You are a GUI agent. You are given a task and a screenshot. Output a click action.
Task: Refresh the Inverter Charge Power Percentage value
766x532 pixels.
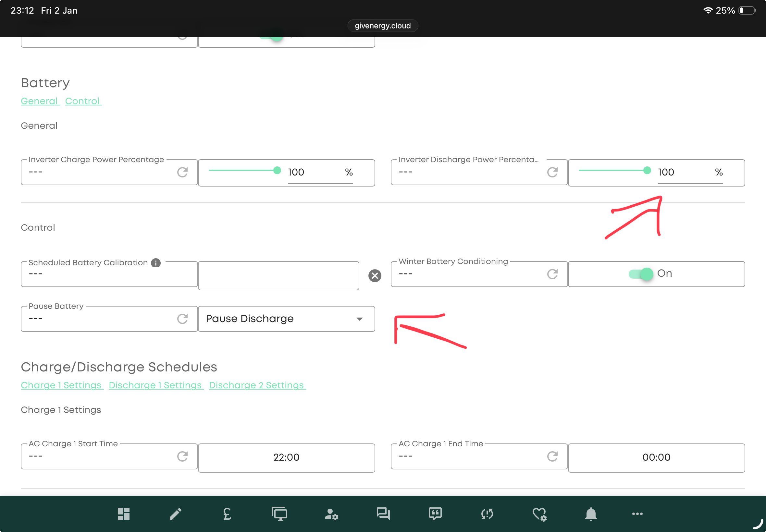point(182,172)
